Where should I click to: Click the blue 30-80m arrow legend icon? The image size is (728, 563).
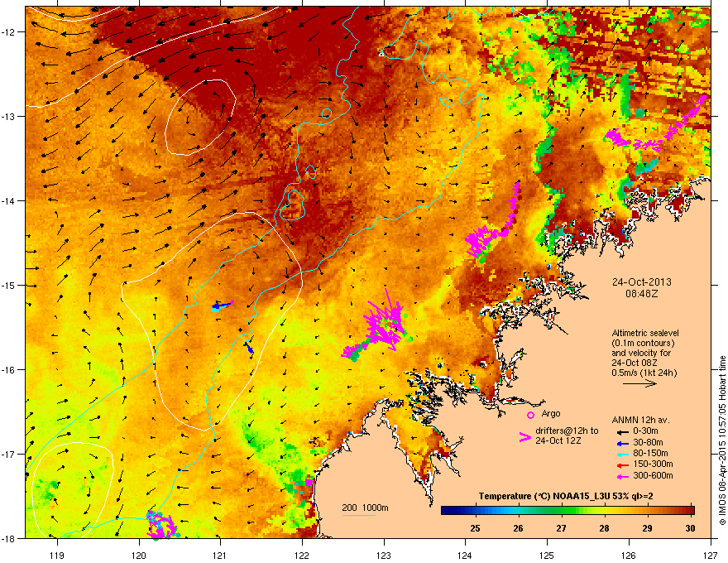(x=621, y=443)
